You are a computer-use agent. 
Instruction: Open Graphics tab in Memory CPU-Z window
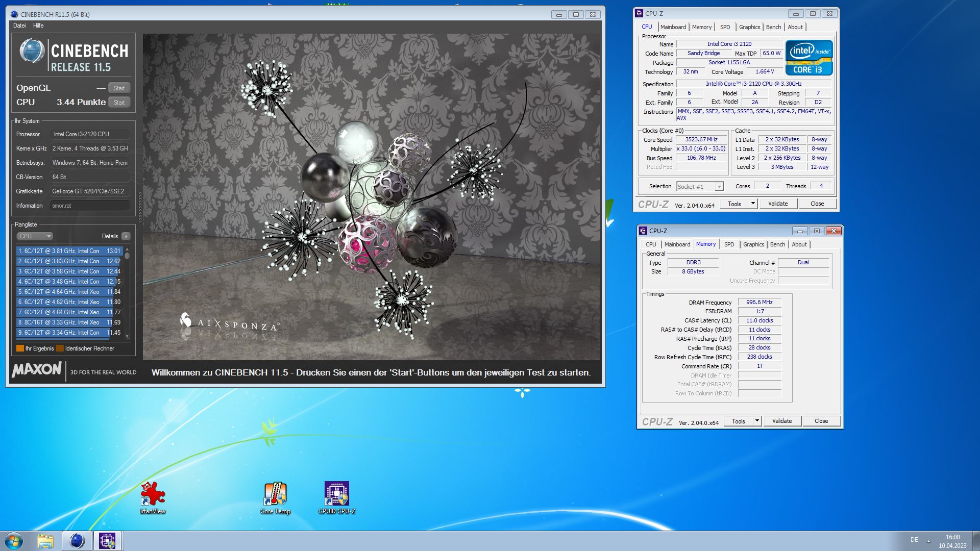753,244
